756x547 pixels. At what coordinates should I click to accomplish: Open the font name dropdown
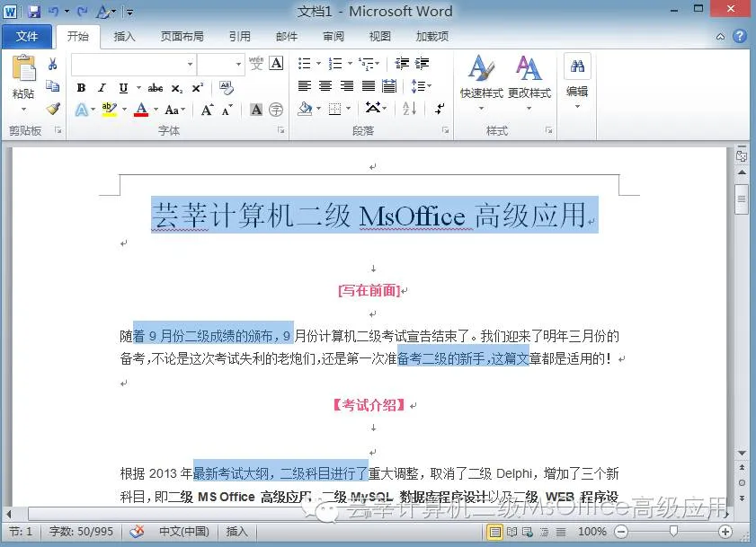pos(190,64)
